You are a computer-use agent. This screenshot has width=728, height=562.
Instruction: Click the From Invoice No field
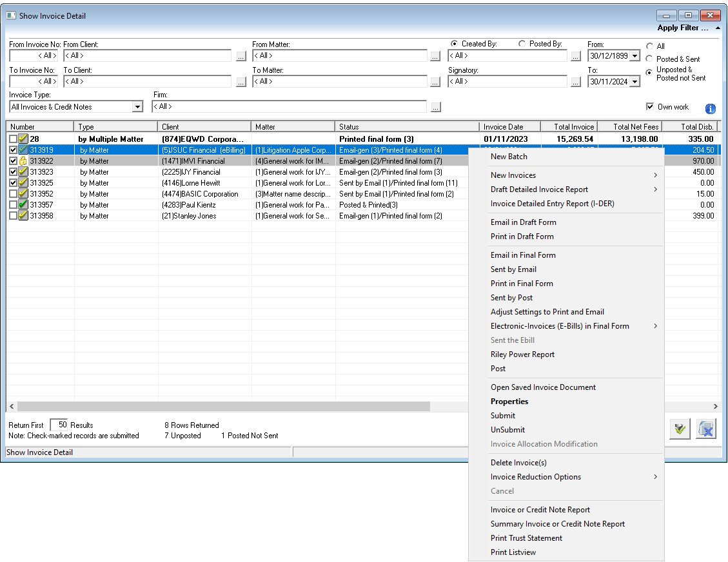point(34,55)
